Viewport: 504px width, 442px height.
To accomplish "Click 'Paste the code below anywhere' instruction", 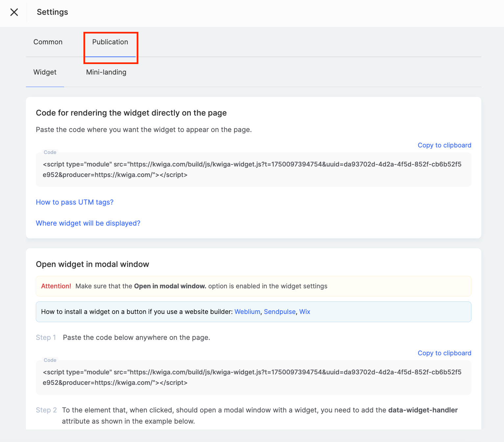I will 136,338.
